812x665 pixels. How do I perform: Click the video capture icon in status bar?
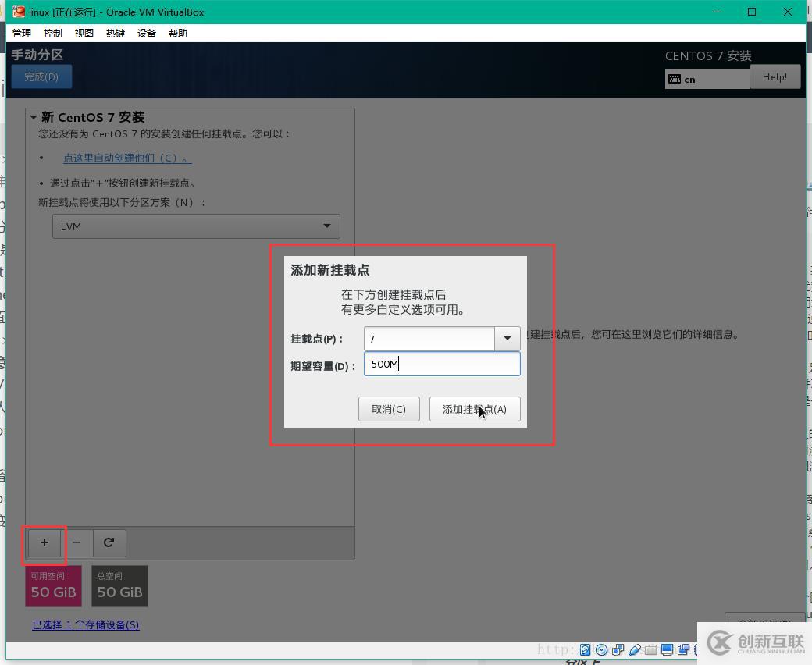(683, 649)
